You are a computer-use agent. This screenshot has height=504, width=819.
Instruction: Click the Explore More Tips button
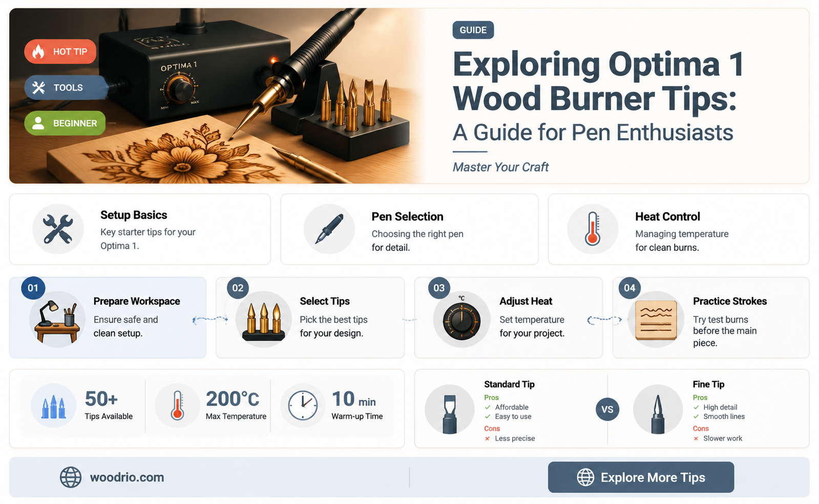[641, 477]
